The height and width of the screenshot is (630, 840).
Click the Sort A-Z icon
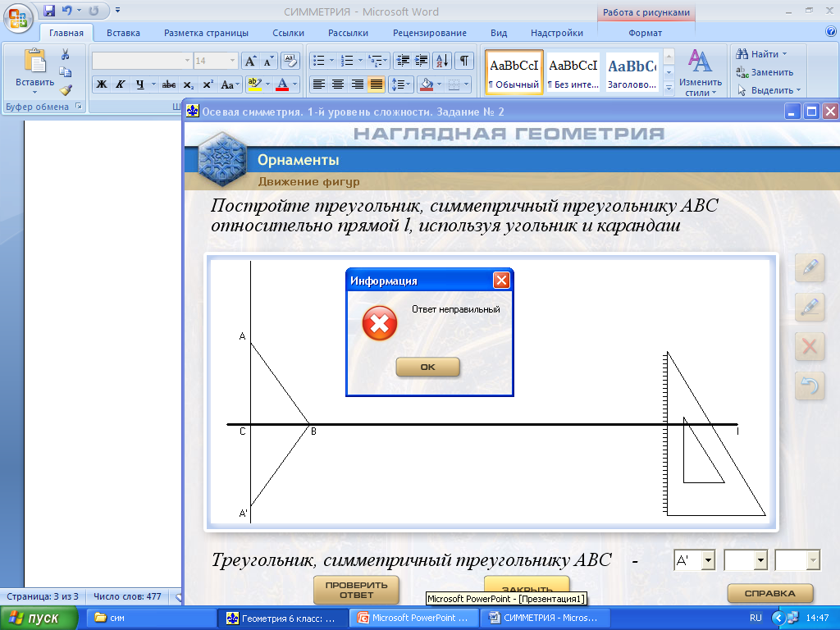[x=442, y=61]
